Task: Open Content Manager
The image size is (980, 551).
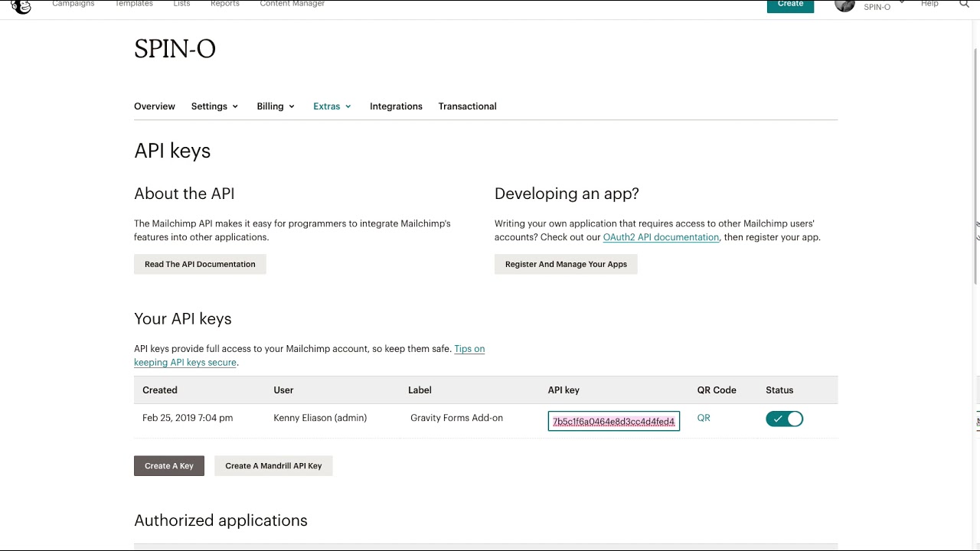Action: point(292,4)
